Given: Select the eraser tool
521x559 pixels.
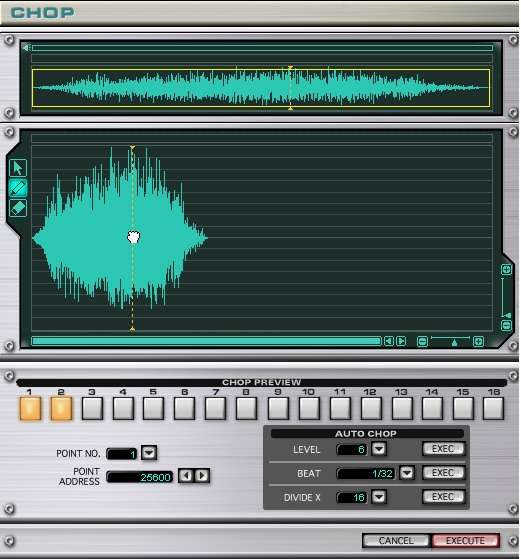Looking at the screenshot, I should tap(18, 208).
